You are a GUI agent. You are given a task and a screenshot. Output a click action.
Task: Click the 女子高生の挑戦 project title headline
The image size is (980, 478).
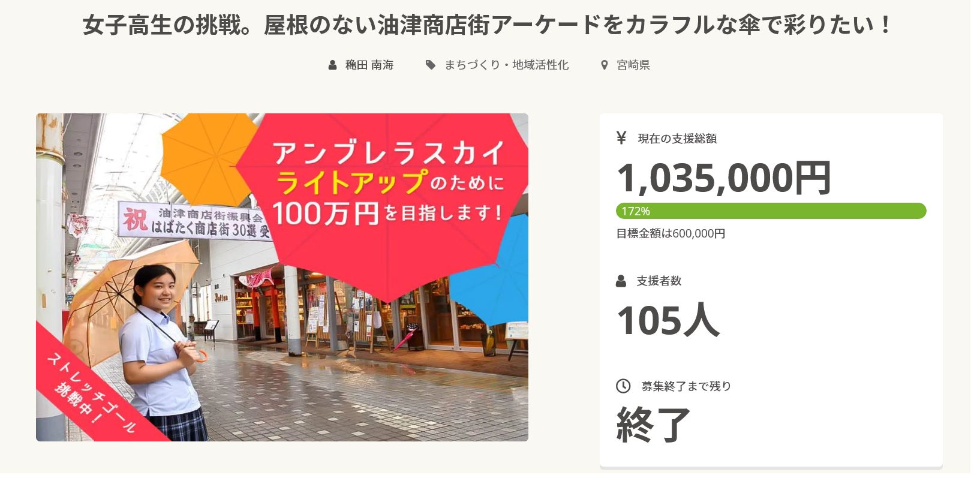coord(487,25)
